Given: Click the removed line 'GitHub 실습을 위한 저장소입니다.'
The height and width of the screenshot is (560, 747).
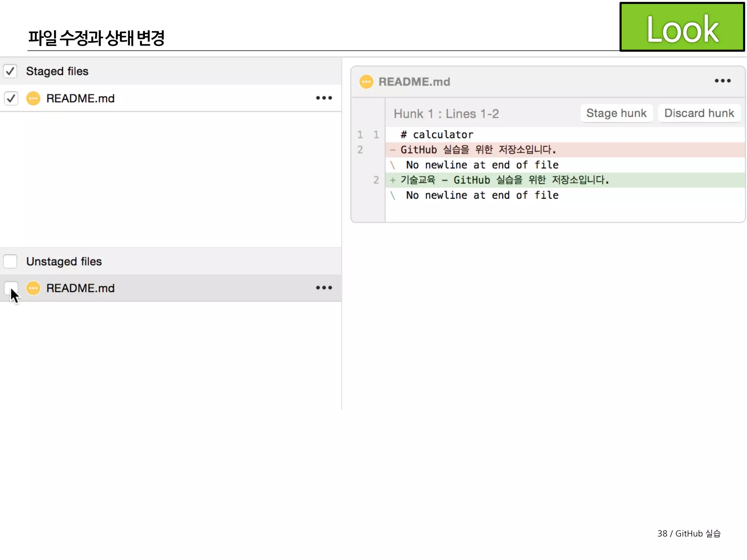Looking at the screenshot, I should click(x=565, y=149).
